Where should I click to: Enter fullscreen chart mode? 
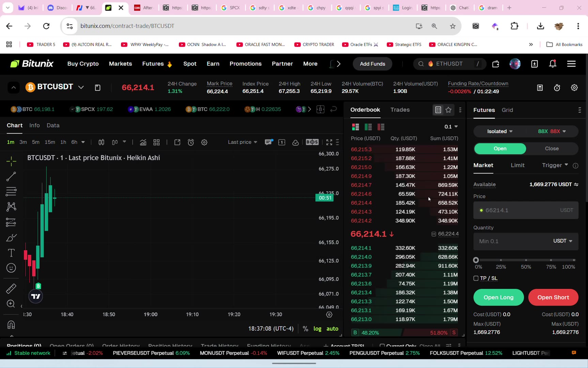[x=329, y=142]
